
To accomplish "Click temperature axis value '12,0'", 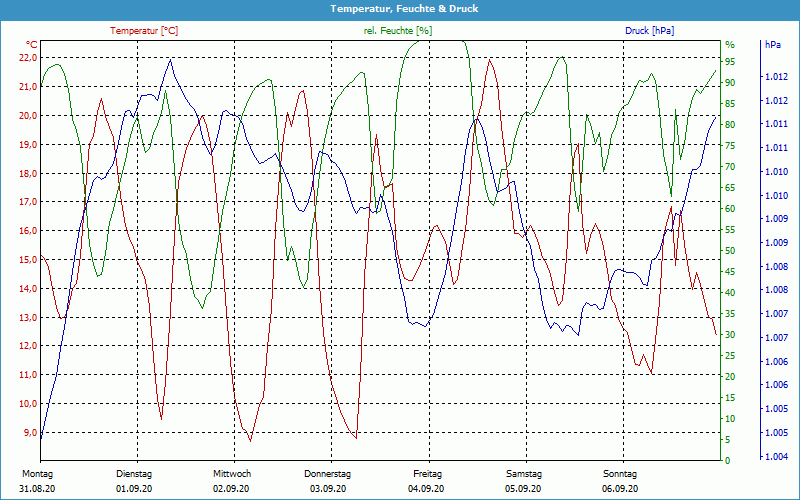I will 28,346.
